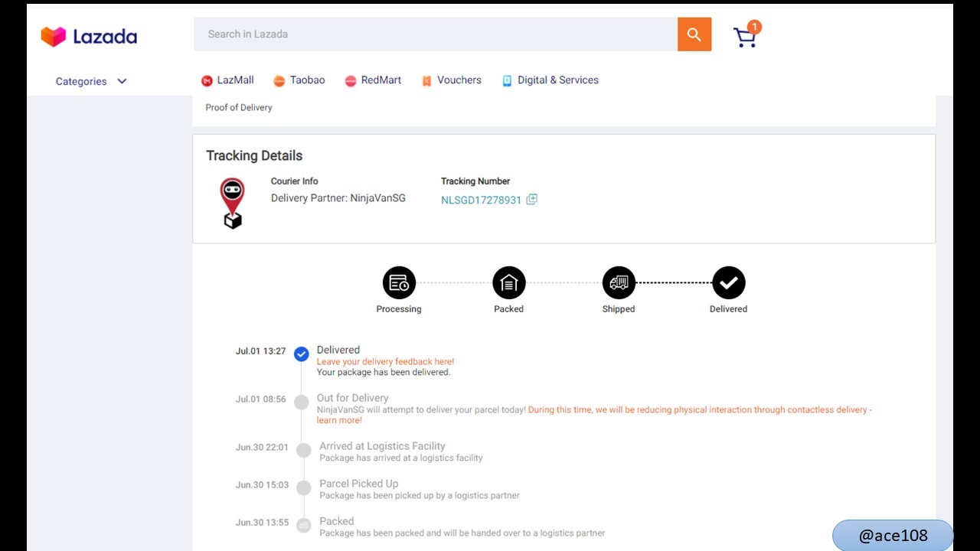Image resolution: width=980 pixels, height=551 pixels.
Task: Open the Lazada home logo
Action: click(x=89, y=36)
